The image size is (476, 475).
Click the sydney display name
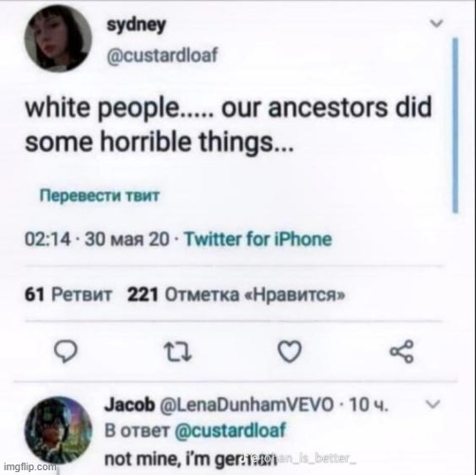136,25
